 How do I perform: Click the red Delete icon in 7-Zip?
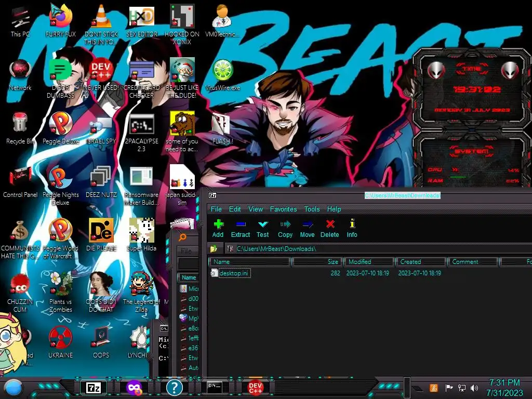click(x=330, y=224)
